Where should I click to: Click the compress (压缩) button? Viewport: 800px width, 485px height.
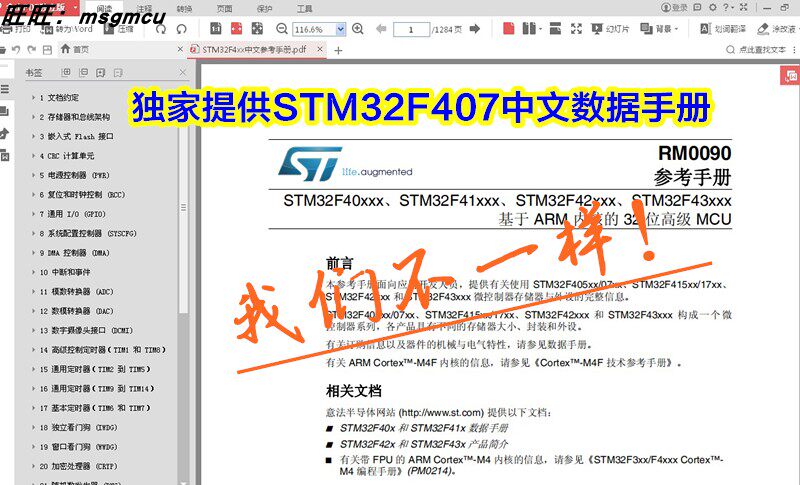pyautogui.click(x=118, y=29)
